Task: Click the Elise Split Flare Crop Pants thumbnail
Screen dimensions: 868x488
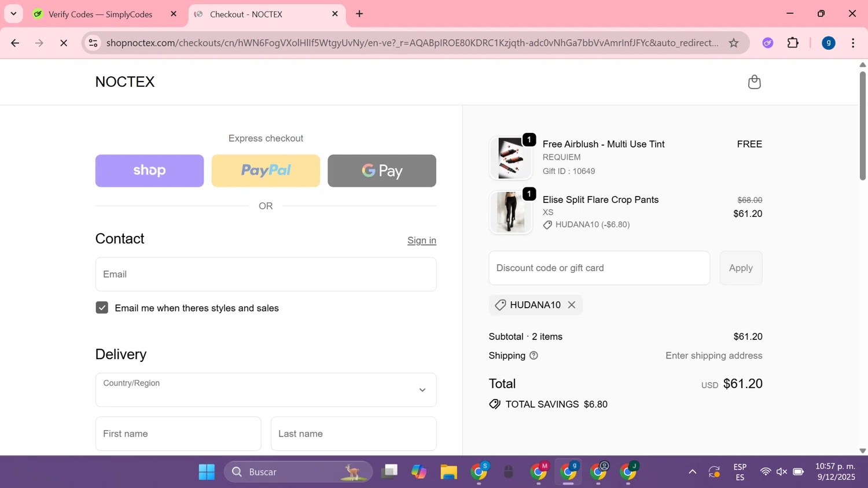Action: 510,212
